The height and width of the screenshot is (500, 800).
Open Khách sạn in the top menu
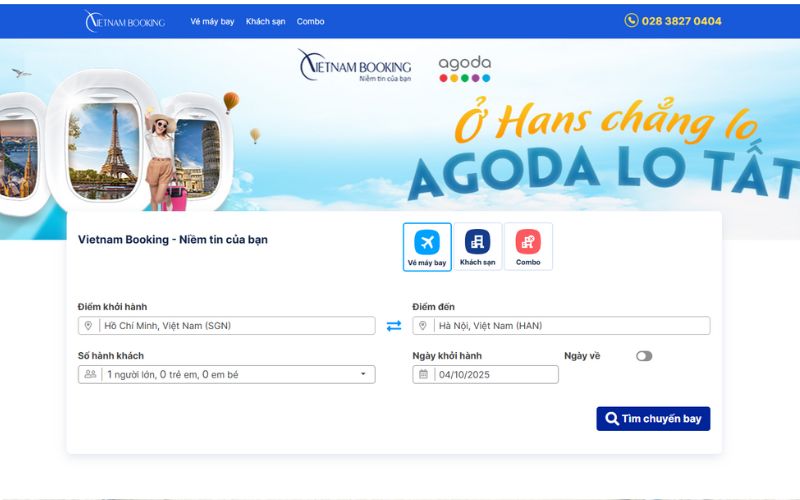pyautogui.click(x=265, y=21)
